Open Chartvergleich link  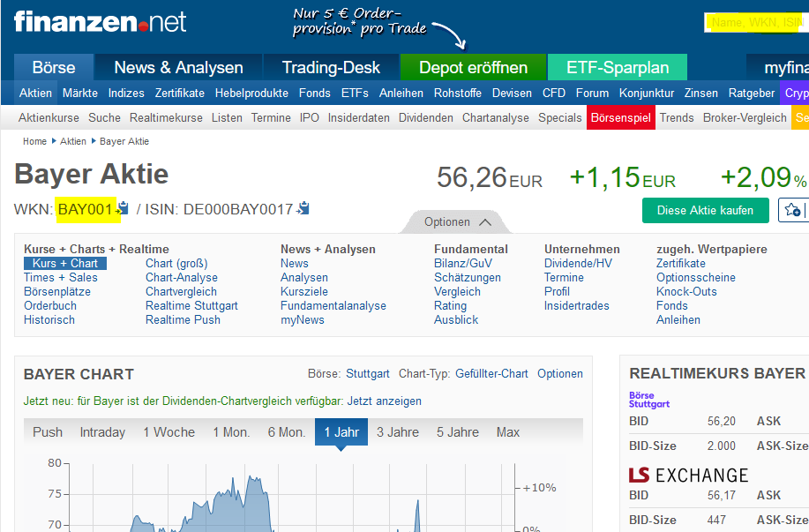click(181, 291)
